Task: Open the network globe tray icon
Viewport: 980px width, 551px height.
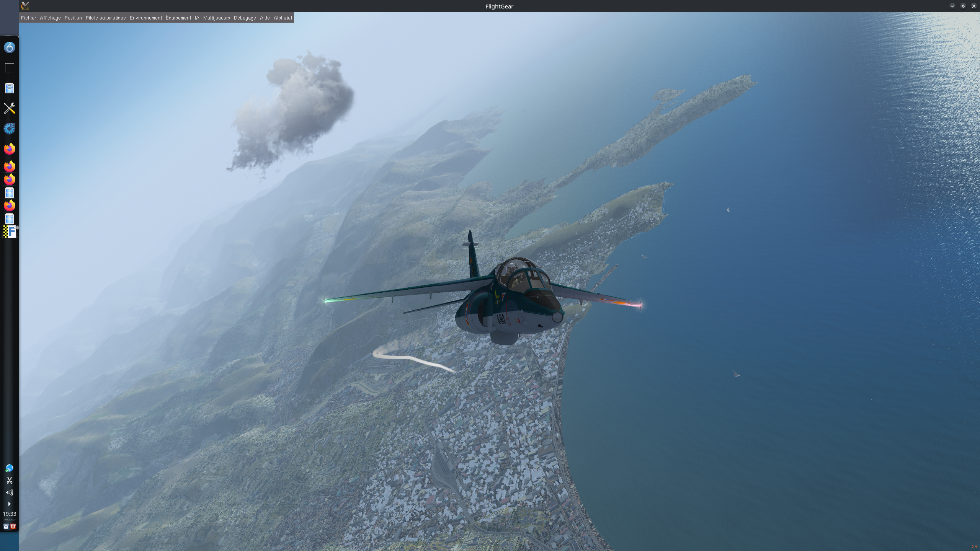Action: pyautogui.click(x=9, y=468)
